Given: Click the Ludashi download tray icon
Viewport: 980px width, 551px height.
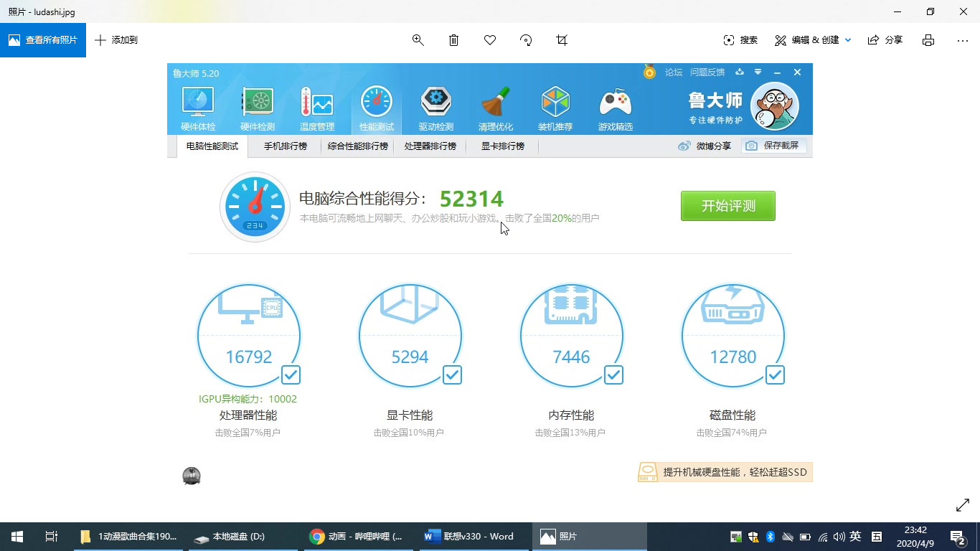Looking at the screenshot, I should coord(740,72).
